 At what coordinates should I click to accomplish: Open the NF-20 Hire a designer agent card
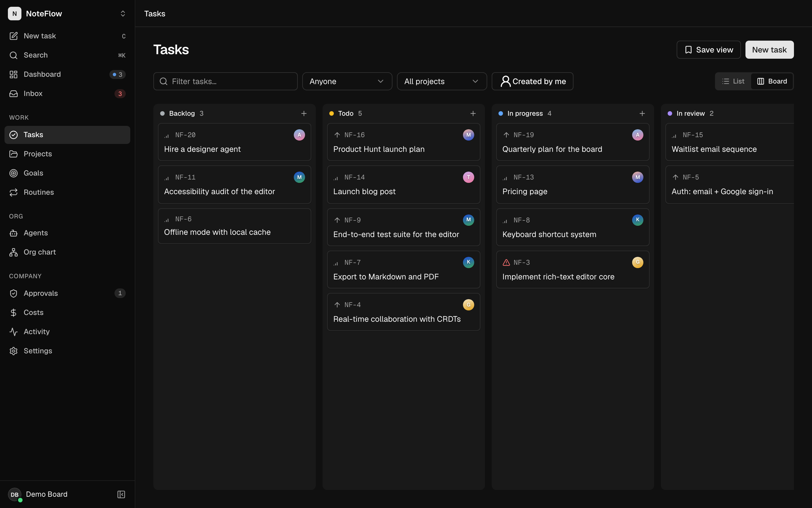(x=234, y=142)
